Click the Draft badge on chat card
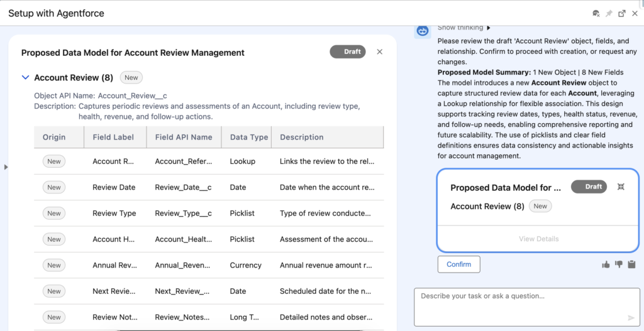The width and height of the screenshot is (644, 331). 589,187
